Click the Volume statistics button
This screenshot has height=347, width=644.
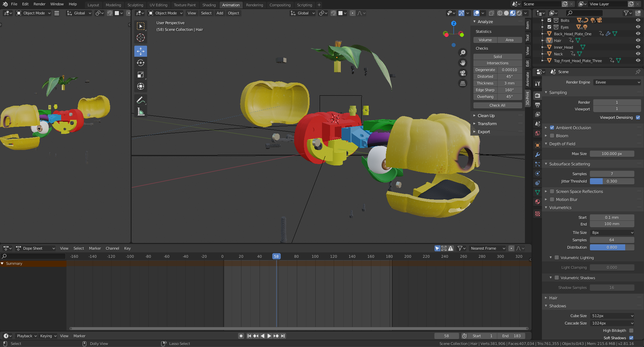click(485, 40)
